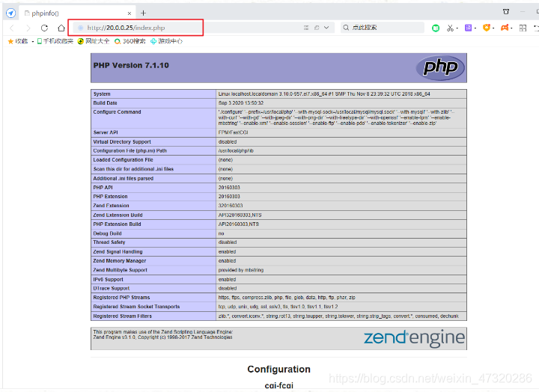Open the orange shield extension icon
Screen dimensions: 539x392
coord(487,28)
